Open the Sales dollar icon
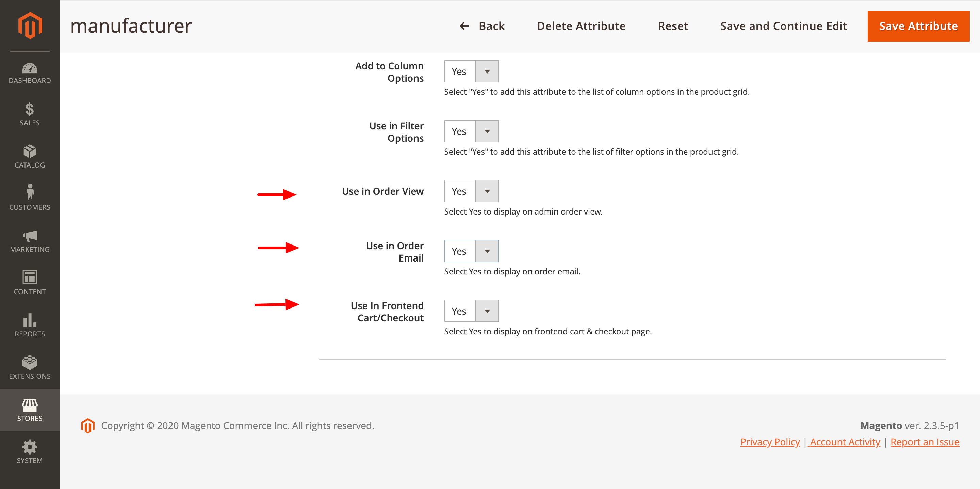This screenshot has height=489, width=980. (30, 109)
